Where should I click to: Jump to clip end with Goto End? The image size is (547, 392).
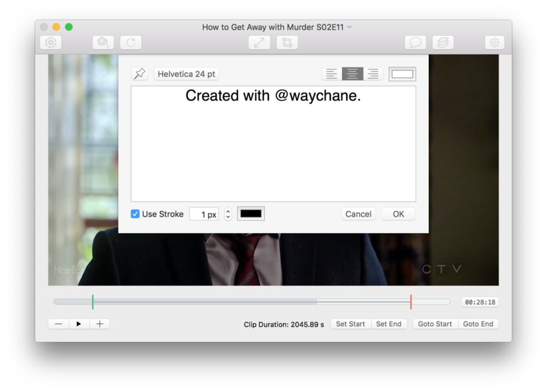(x=478, y=324)
